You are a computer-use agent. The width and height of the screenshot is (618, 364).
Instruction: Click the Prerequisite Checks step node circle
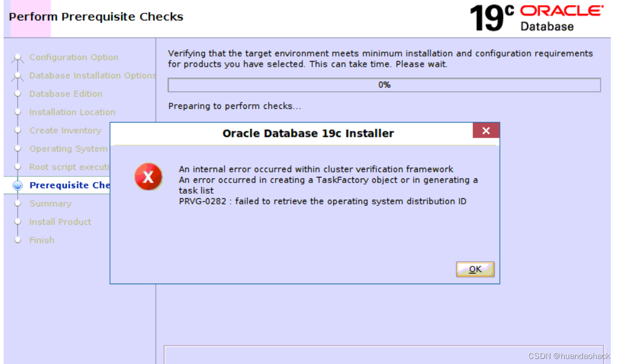19,185
